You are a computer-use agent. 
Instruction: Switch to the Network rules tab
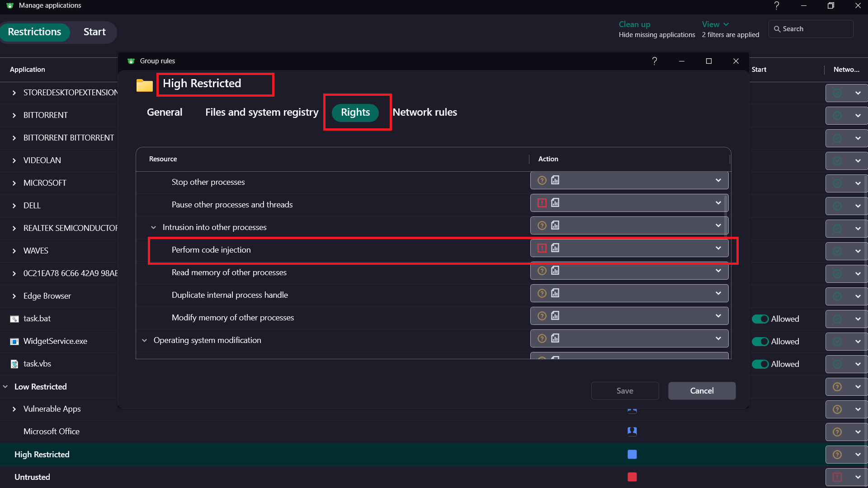425,112
